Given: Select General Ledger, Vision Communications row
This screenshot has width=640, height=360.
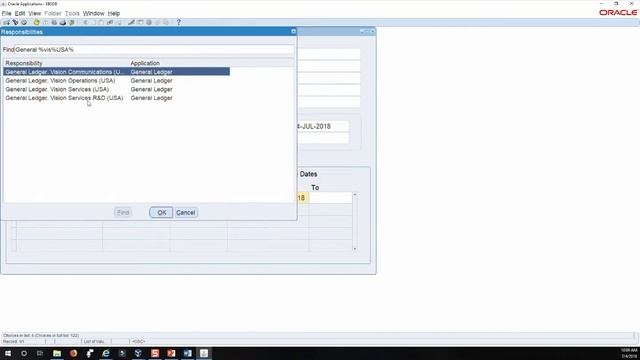Looking at the screenshot, I should (116, 72).
